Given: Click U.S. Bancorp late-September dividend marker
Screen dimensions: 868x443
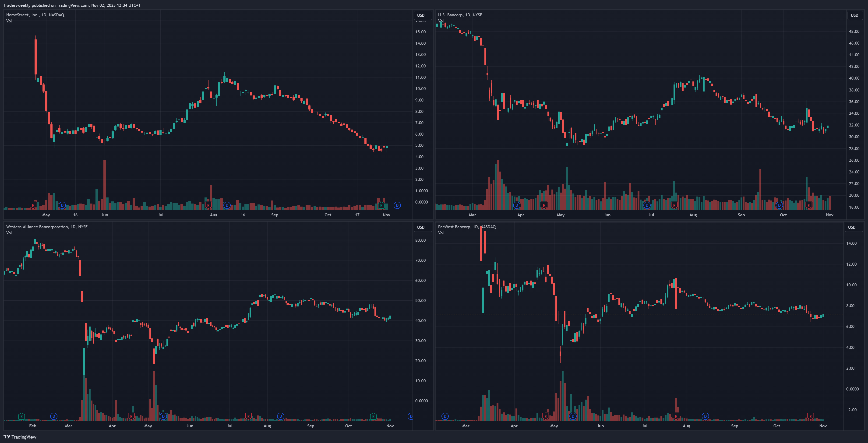Looking at the screenshot, I should [x=779, y=205].
